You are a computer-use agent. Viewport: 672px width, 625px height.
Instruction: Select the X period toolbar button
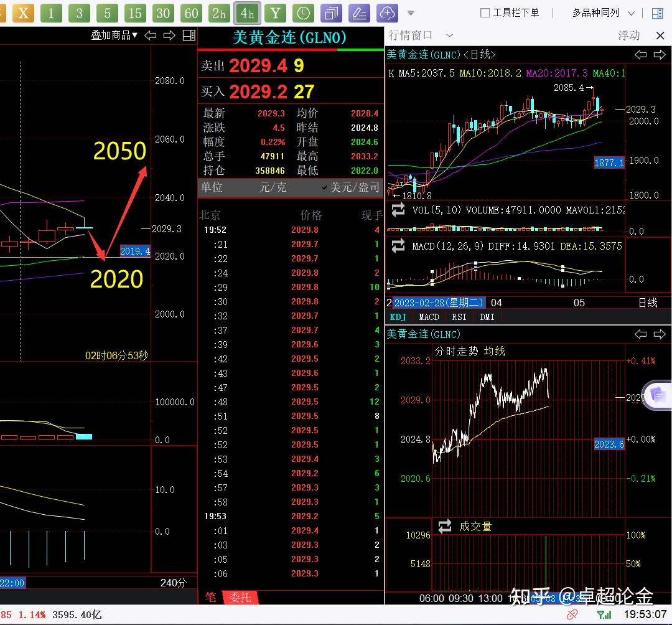click(x=23, y=13)
